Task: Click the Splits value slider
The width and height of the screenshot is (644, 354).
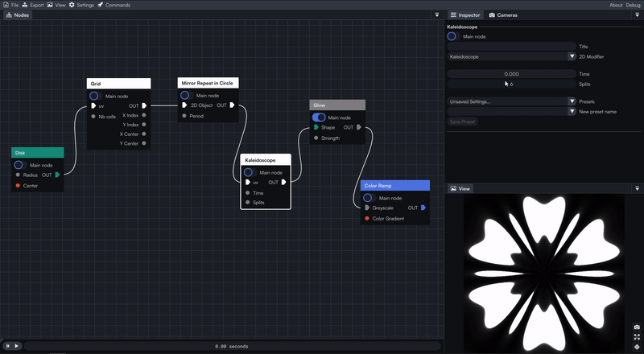Action: tap(512, 84)
